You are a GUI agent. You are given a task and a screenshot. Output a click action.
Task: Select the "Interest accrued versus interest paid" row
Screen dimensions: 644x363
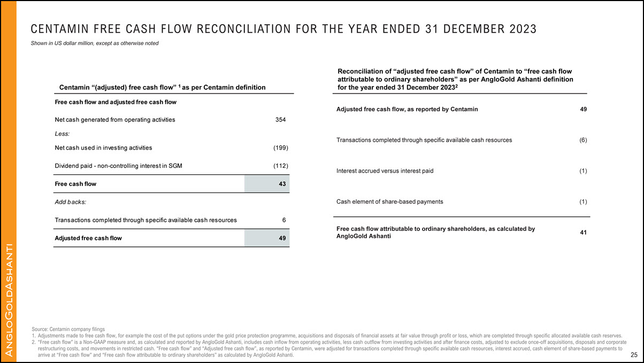coord(385,171)
